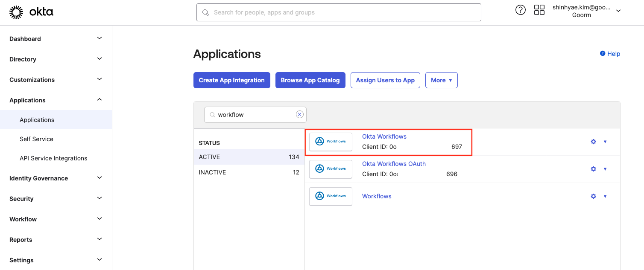Viewport: 644px width, 270px height.
Task: Click the global search field
Action: pyautogui.click(x=339, y=12)
